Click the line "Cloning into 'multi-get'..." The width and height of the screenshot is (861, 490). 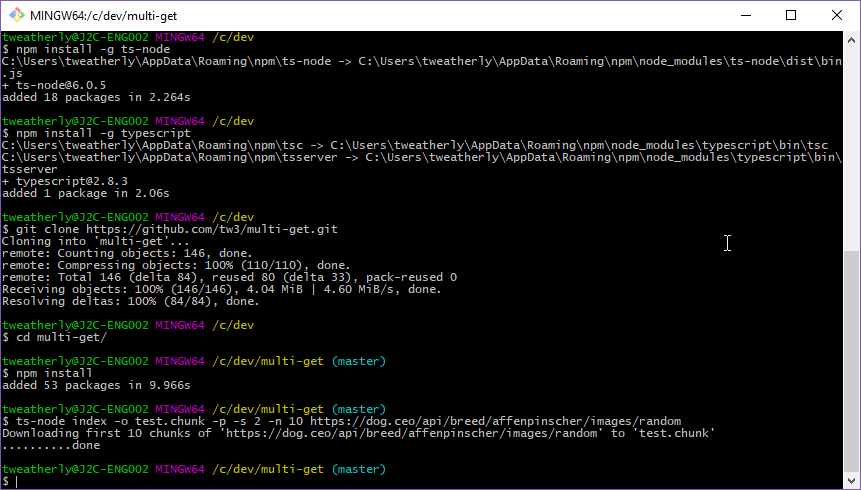click(96, 241)
